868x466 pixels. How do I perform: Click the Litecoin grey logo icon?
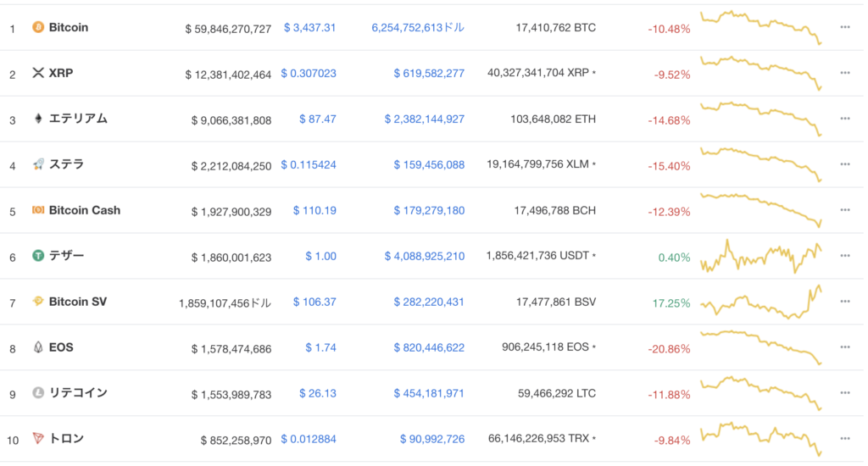pyautogui.click(x=37, y=393)
